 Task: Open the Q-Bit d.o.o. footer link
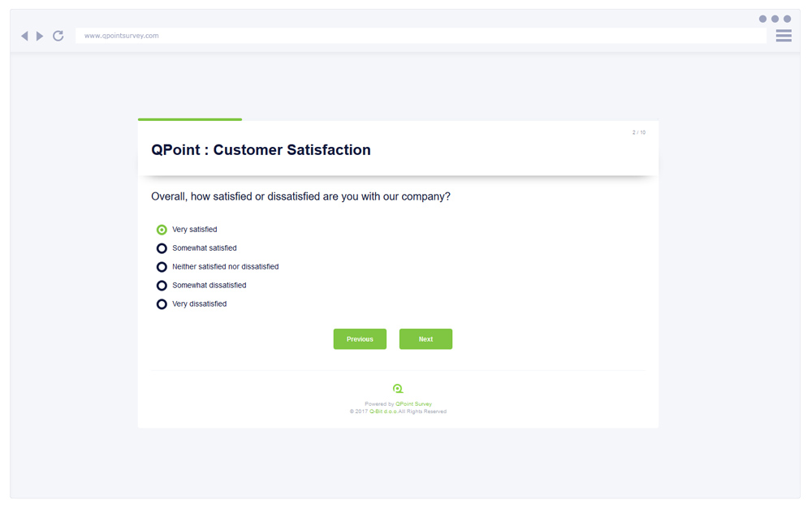[x=383, y=411]
